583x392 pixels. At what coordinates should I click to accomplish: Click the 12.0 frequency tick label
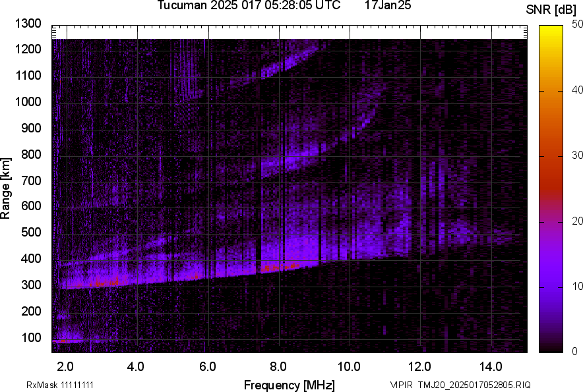point(419,367)
